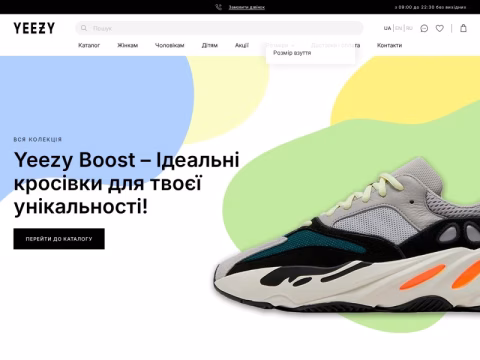Click the YEEZY logo
480x360 pixels.
(34, 28)
